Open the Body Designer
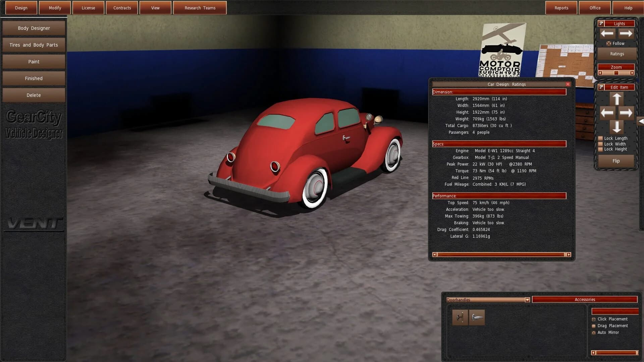The image size is (644, 362). pyautogui.click(x=34, y=28)
